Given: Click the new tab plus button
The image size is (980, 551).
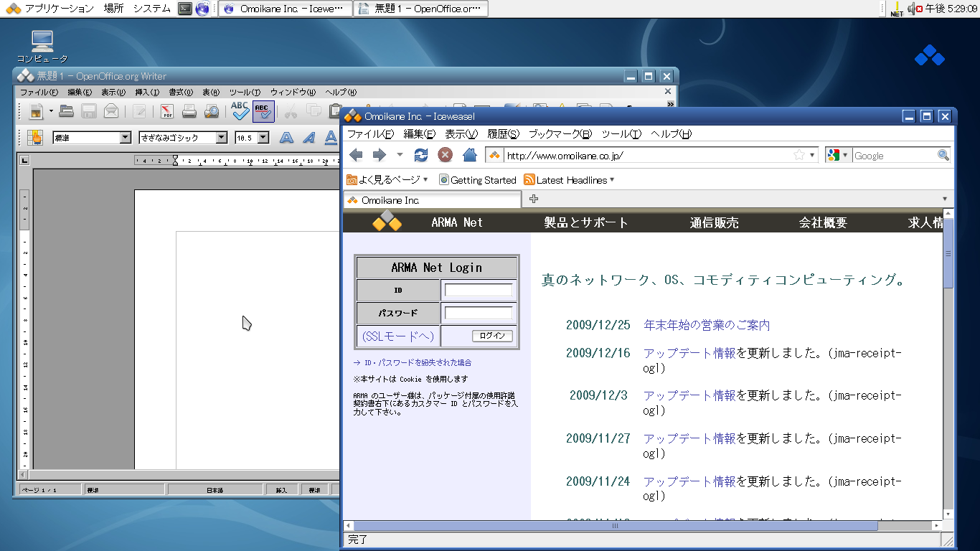Looking at the screenshot, I should point(534,199).
